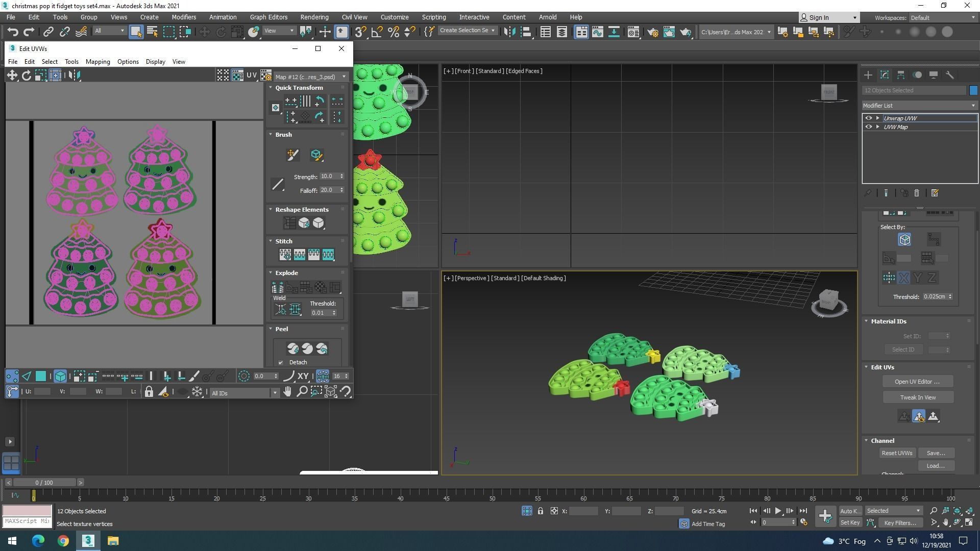Open the Rendering menu
The width and height of the screenshot is (980, 551).
tap(314, 17)
